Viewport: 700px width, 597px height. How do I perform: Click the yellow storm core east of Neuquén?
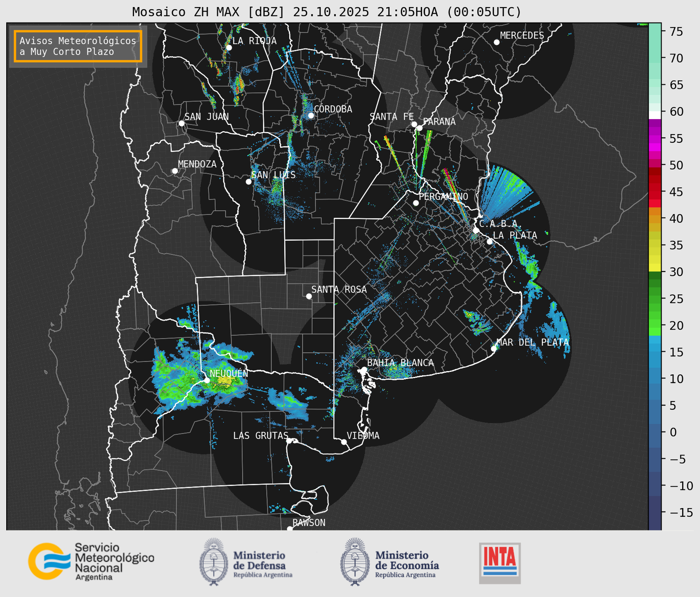pos(224,380)
